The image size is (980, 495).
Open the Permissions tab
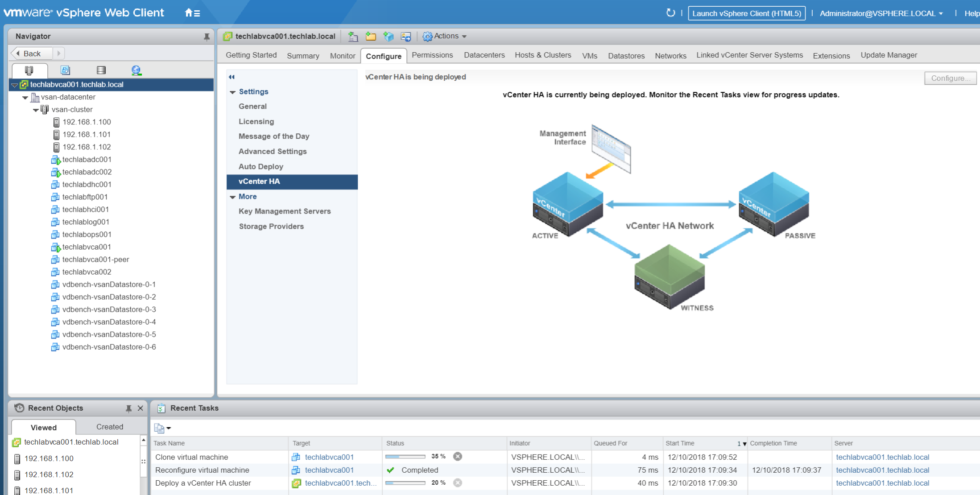coord(432,55)
